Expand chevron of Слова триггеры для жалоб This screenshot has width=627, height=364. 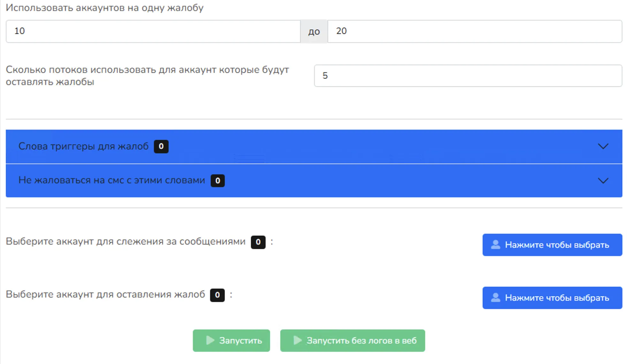[x=603, y=146]
